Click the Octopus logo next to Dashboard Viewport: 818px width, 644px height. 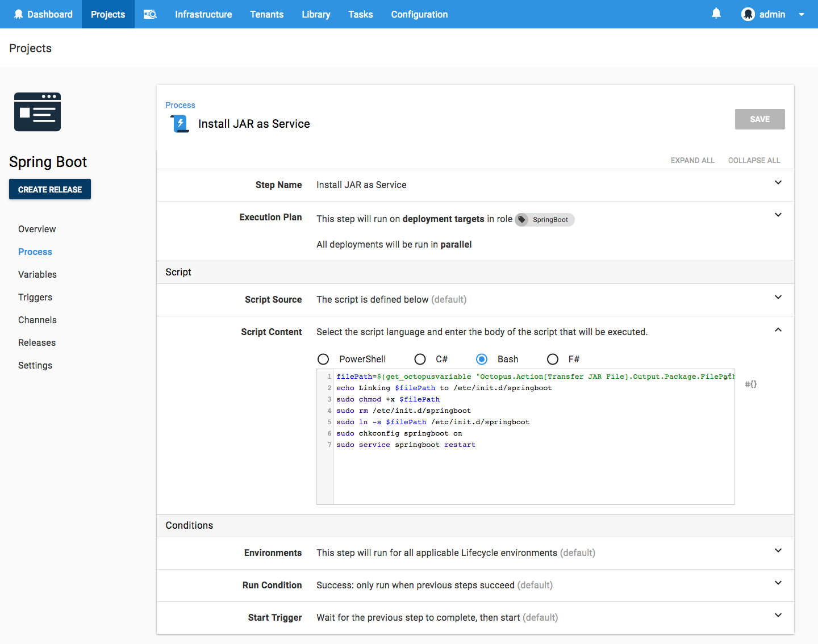[19, 14]
